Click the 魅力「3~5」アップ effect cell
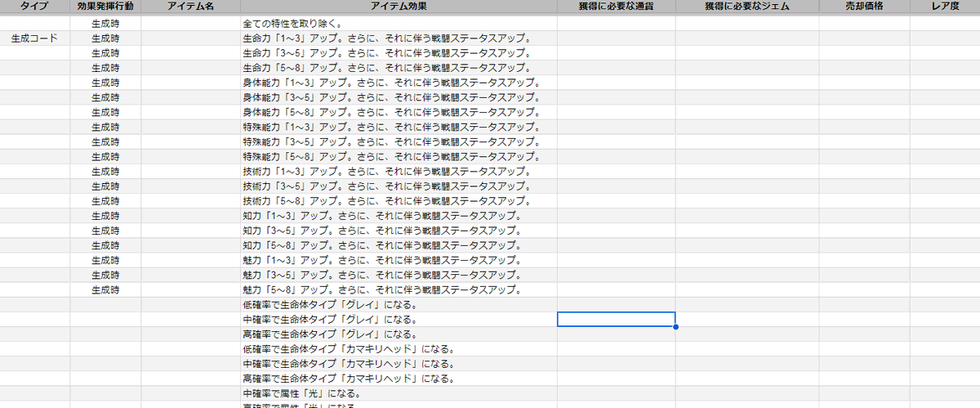 point(399,275)
